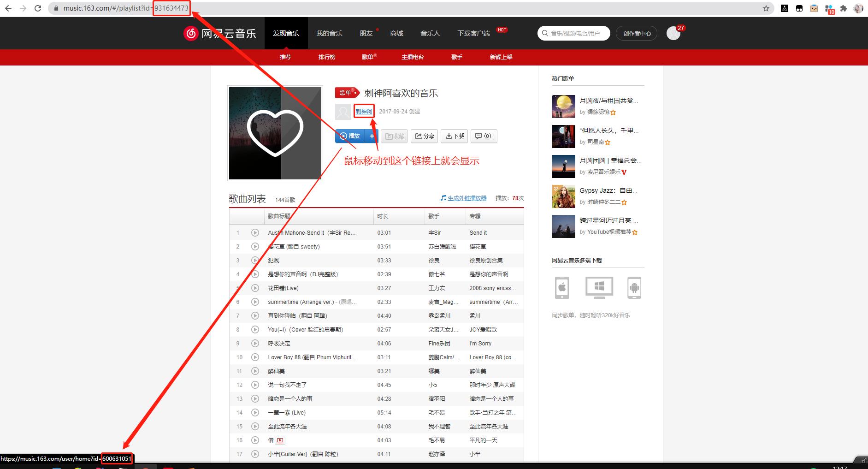This screenshot has width=868, height=469.
Task: Open the 朋友 tab
Action: [366, 33]
